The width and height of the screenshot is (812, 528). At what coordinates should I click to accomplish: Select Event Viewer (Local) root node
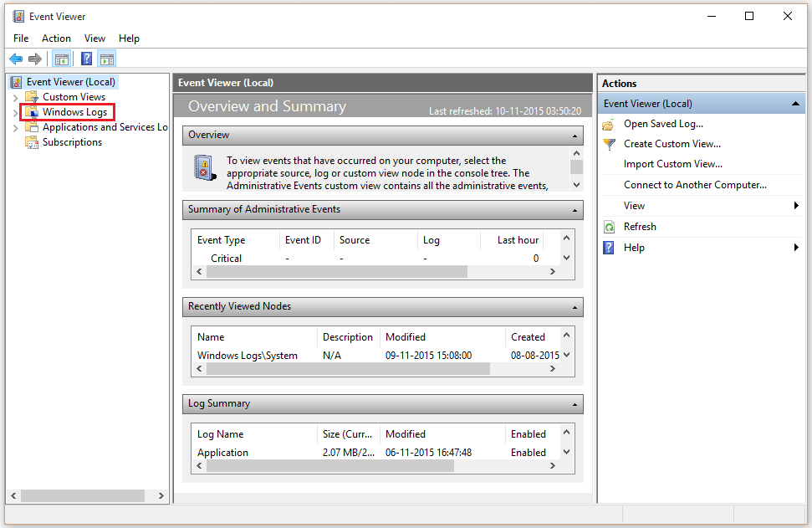pyautogui.click(x=71, y=82)
